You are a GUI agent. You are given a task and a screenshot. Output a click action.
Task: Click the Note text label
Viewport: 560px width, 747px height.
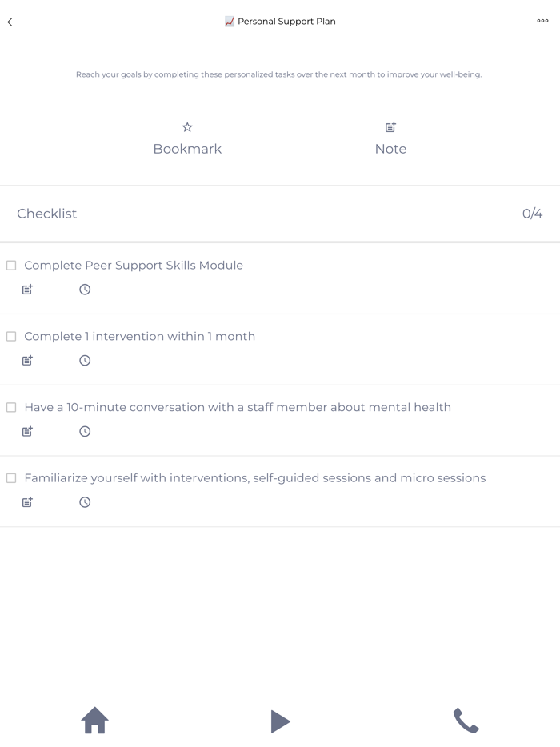tap(390, 149)
